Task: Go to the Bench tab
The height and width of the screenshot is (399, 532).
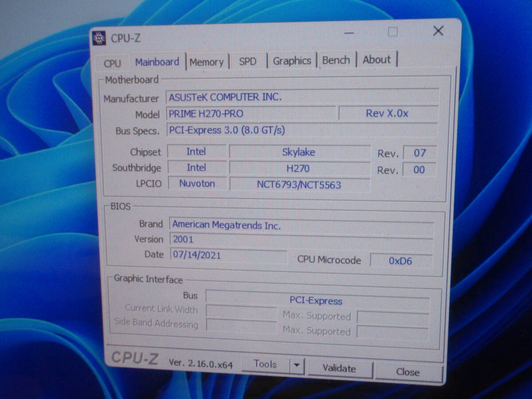Action: coord(336,60)
